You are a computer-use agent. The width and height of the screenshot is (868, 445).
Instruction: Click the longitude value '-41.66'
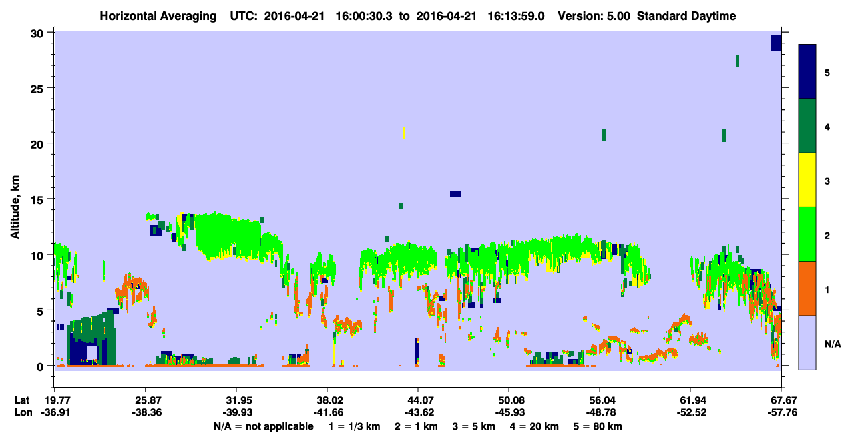tap(327, 412)
